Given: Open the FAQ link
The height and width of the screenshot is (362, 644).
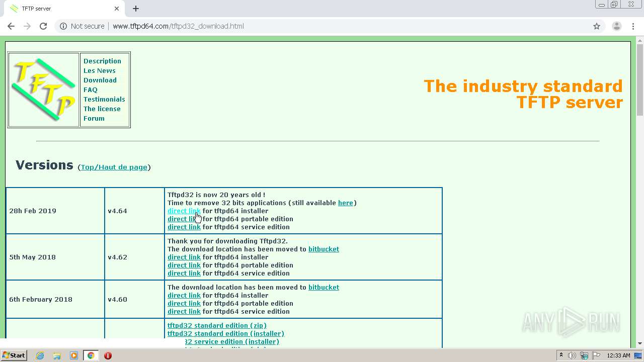Looking at the screenshot, I should [91, 90].
